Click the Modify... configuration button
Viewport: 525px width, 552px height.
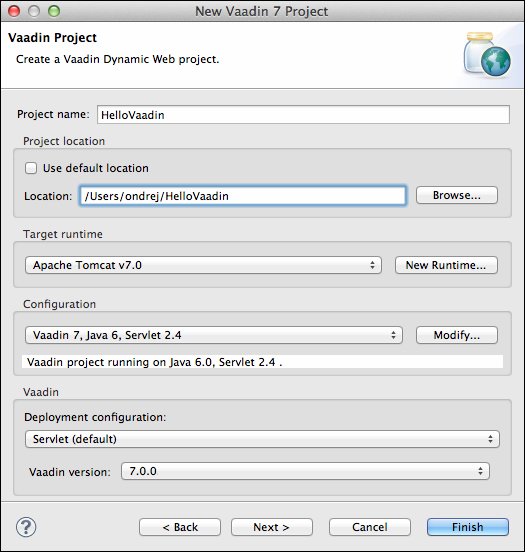(457, 335)
